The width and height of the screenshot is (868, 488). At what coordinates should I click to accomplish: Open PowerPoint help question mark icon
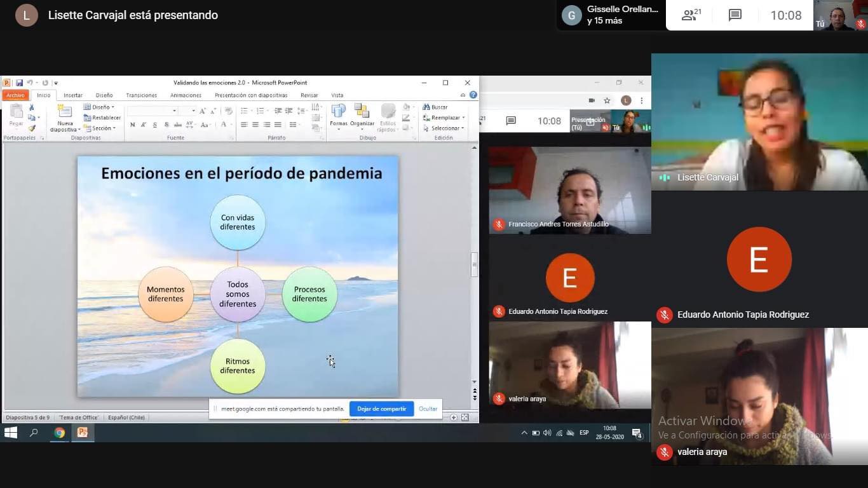tap(473, 95)
